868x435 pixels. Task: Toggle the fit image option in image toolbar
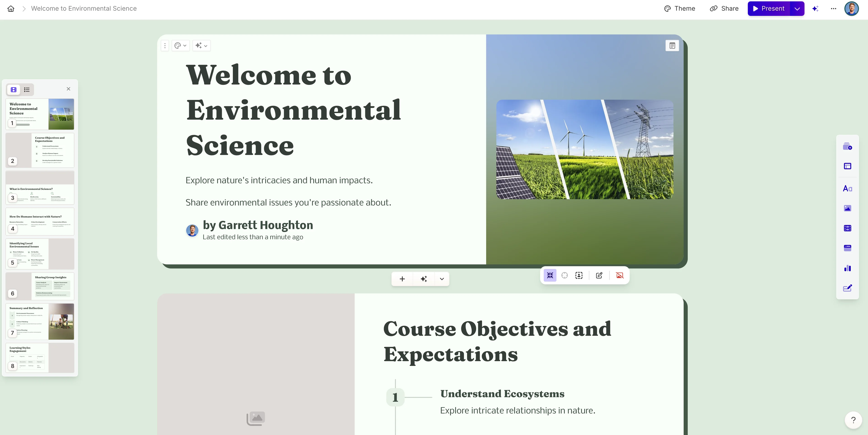tap(550, 275)
